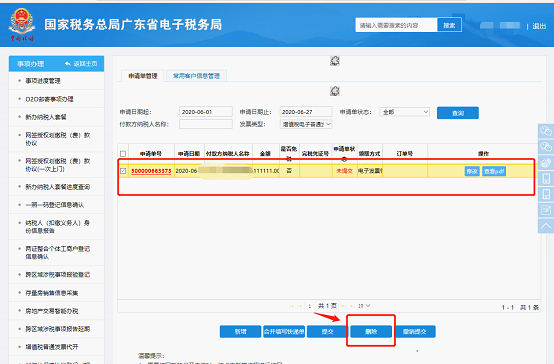The height and width of the screenshot is (364, 554).
Task: Uncheck the row checkbox for 500000863373
Action: click(123, 171)
